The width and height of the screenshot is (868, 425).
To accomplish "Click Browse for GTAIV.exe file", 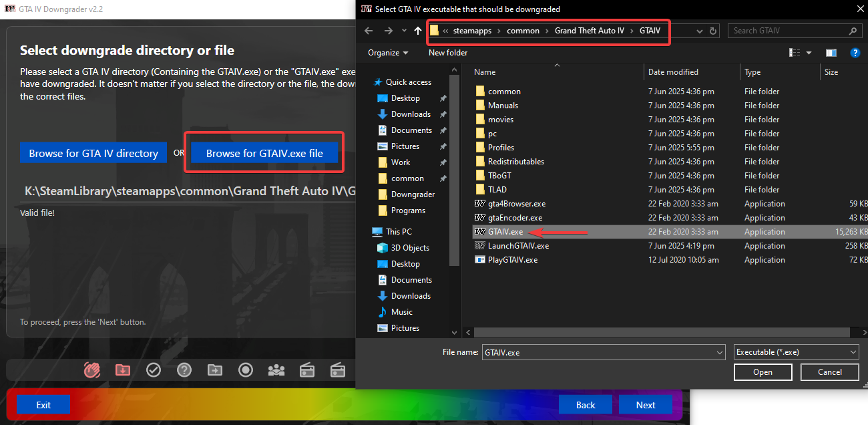I will [264, 153].
